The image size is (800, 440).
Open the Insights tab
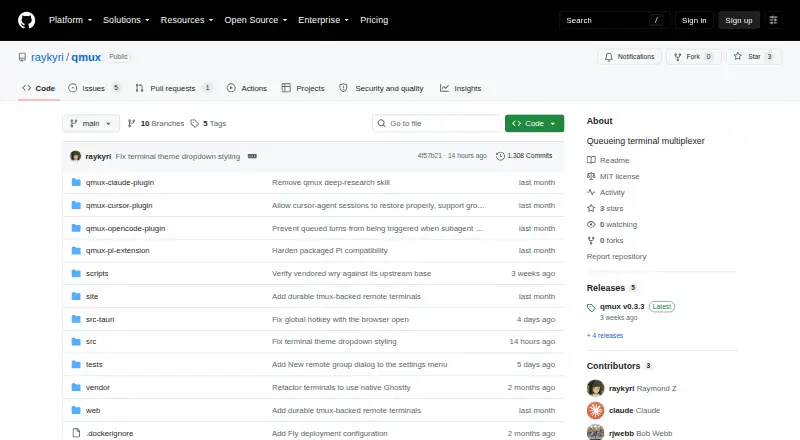tap(461, 88)
